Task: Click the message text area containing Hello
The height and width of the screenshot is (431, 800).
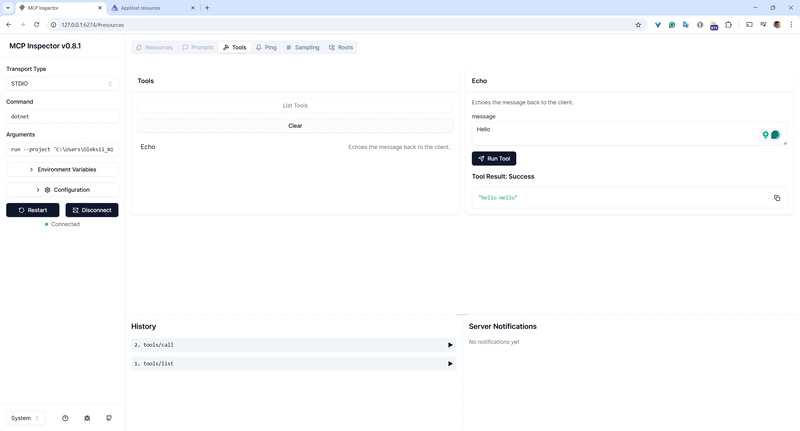Action: (629, 134)
